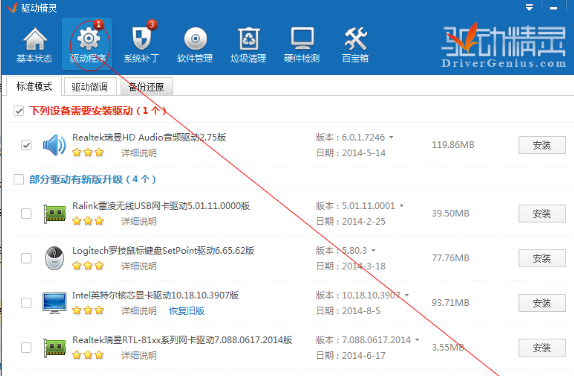The height and width of the screenshot is (376, 574).
Task: Open the title bar dropdown menu arrow
Action: [x=529, y=8]
